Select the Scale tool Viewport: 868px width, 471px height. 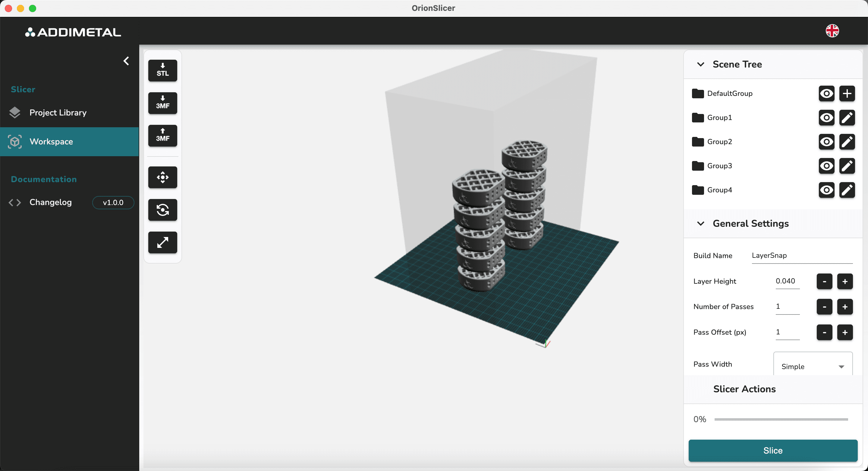point(162,242)
